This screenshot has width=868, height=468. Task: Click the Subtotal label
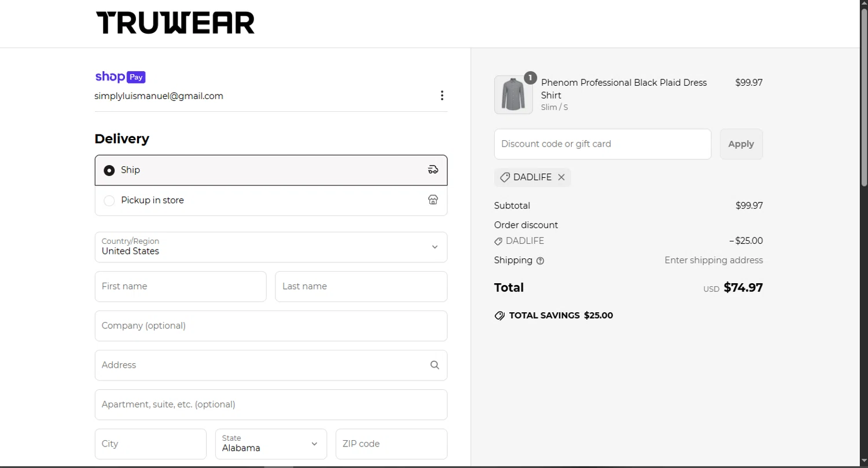[x=512, y=206]
